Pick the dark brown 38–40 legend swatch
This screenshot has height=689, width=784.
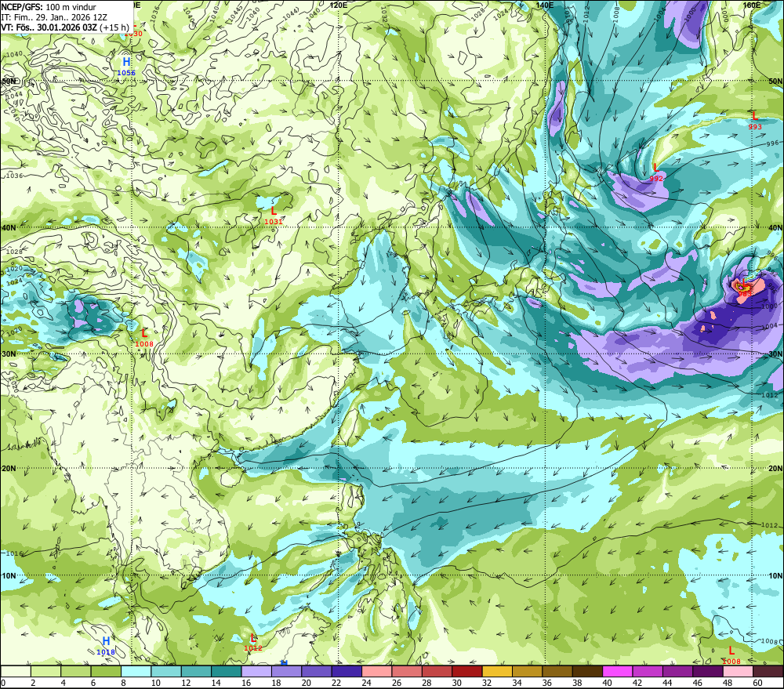coord(587,671)
